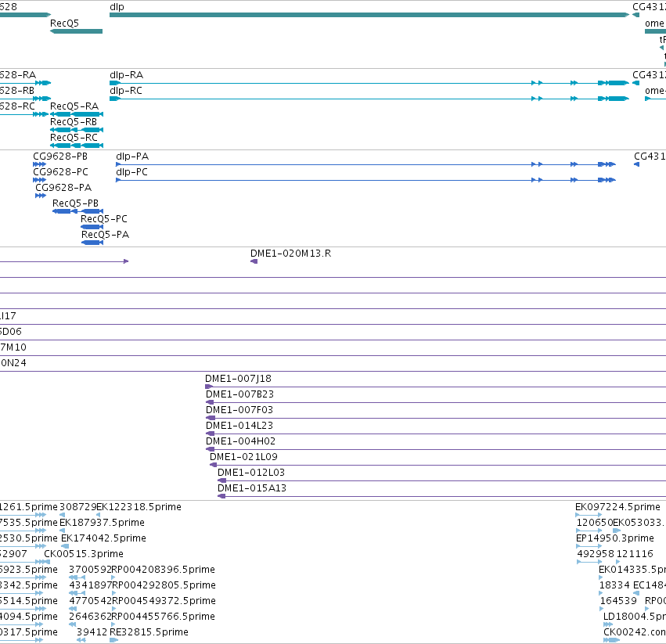The image size is (666, 644).
Task: Click the RecQ5-RC transcript label
Action: pyautogui.click(x=74, y=138)
